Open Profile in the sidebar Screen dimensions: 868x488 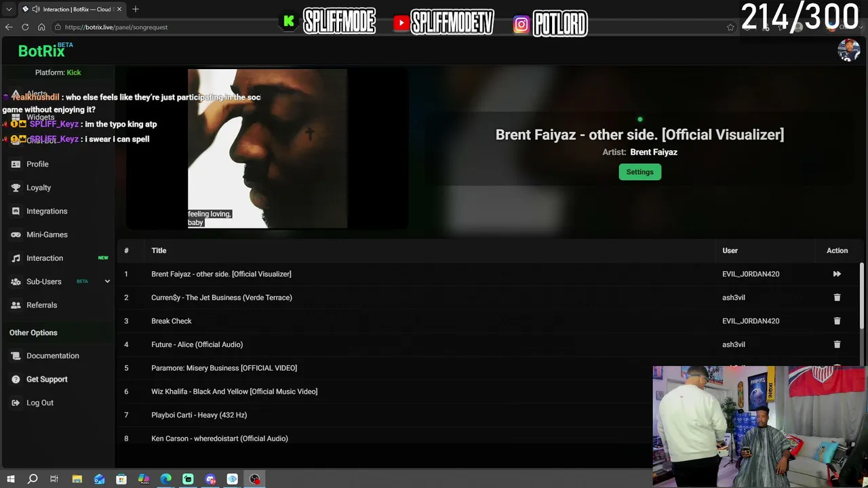37,164
